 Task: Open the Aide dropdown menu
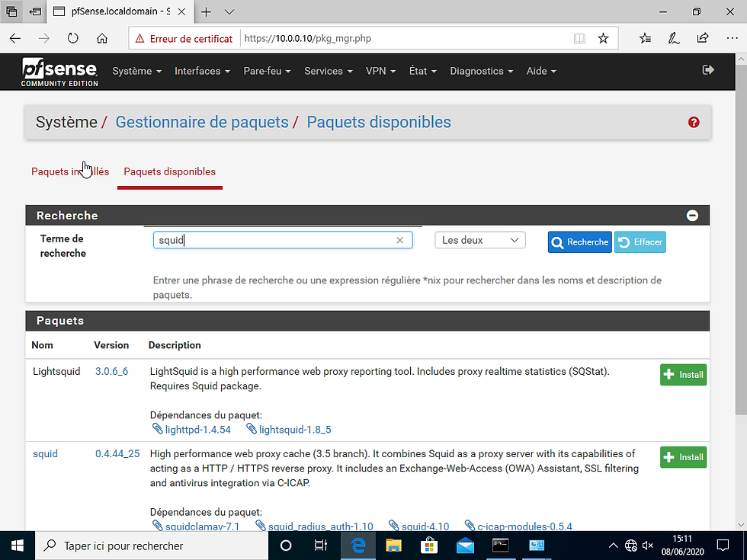tap(541, 71)
